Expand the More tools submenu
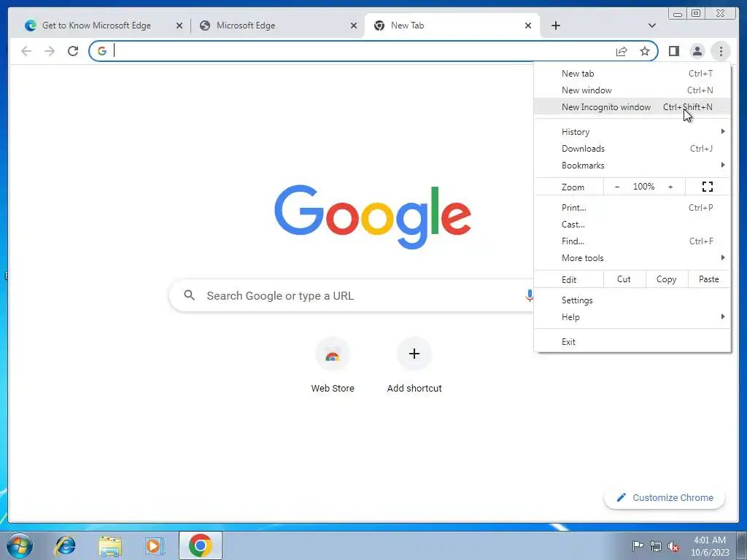 [x=632, y=257]
